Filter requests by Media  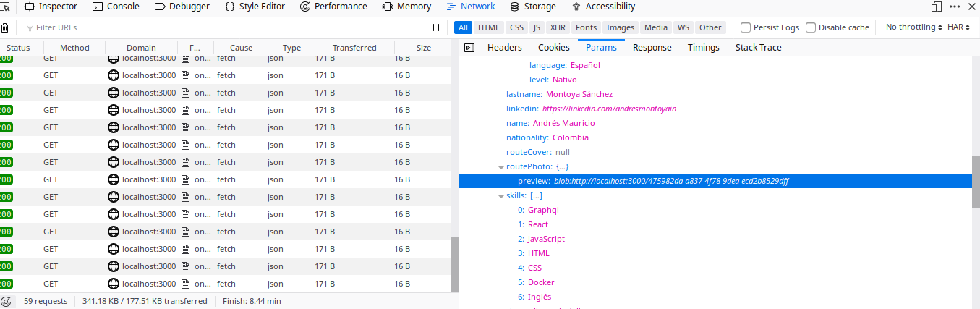click(656, 27)
